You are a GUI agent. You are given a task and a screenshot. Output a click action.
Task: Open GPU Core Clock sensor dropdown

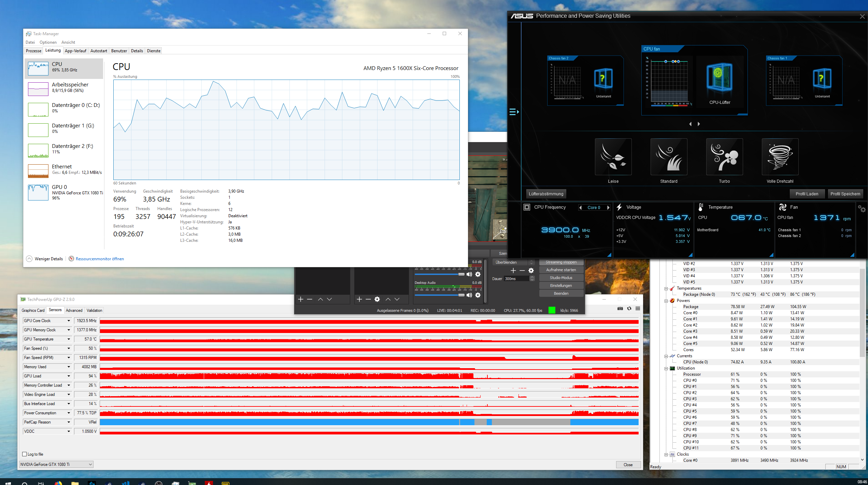tap(68, 321)
